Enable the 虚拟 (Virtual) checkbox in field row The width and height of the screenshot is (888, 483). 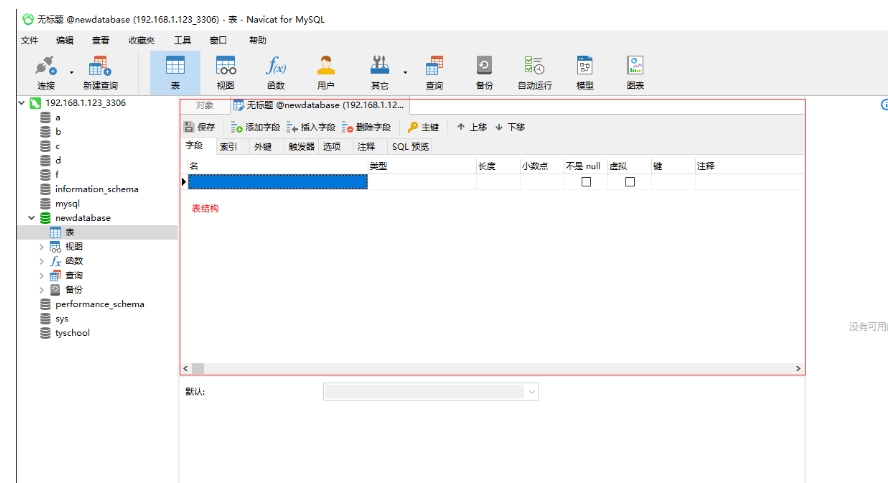630,182
